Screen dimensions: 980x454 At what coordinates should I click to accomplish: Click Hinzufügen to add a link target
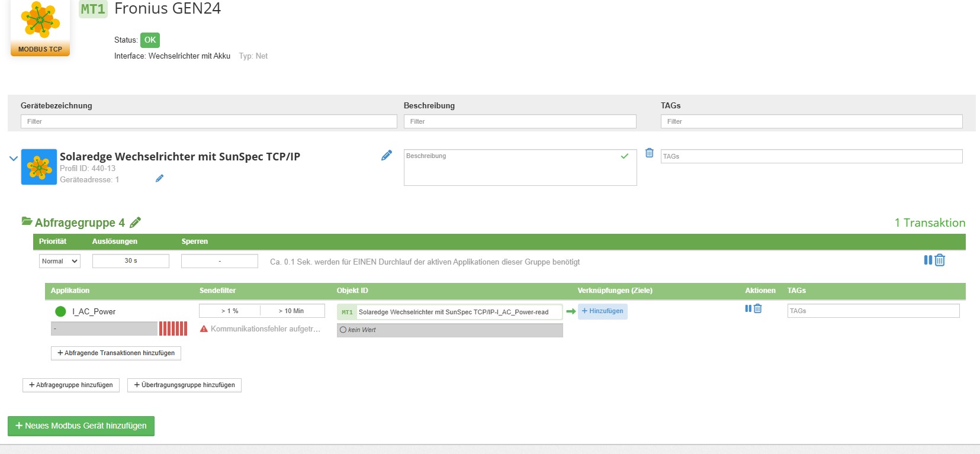(603, 311)
